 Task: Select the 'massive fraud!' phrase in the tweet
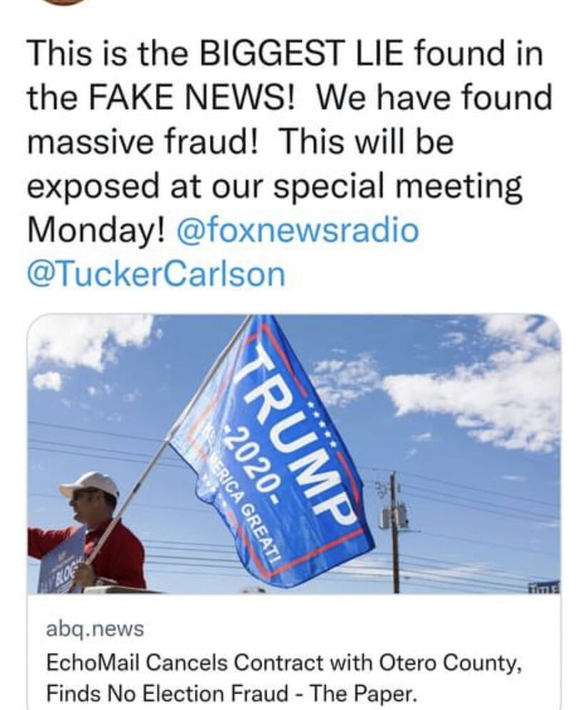(x=143, y=141)
